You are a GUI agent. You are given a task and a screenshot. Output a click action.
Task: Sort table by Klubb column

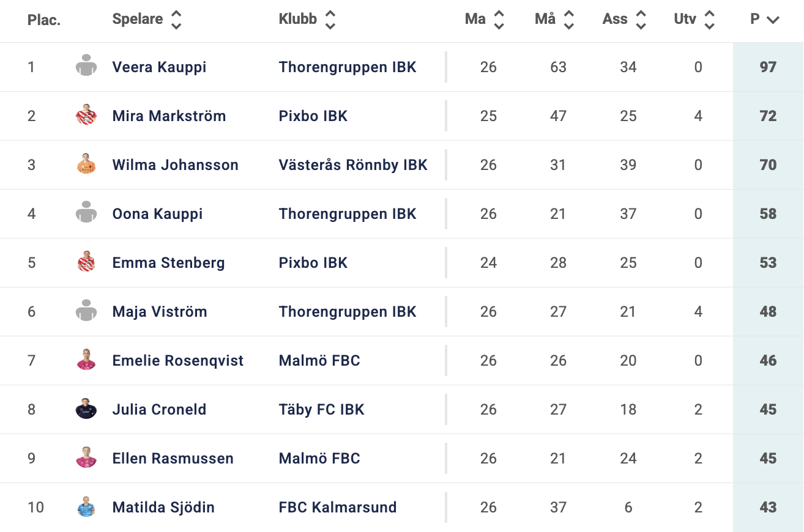pyautogui.click(x=307, y=20)
